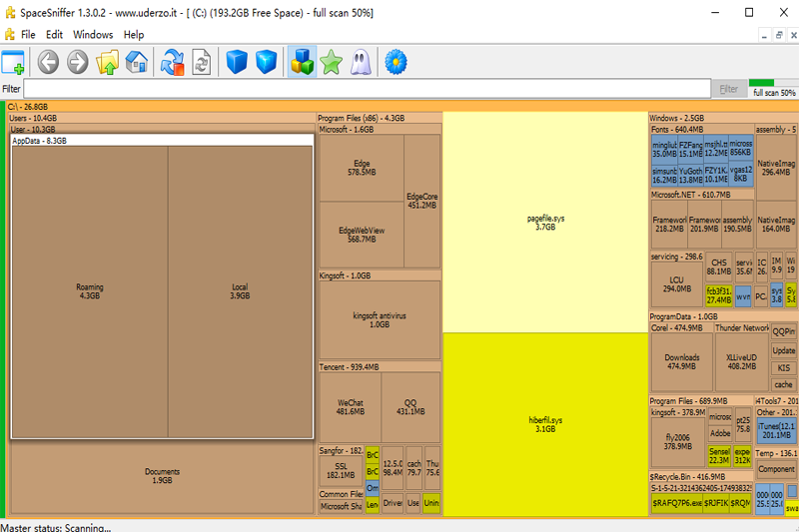Screen dimensions: 799x532
Task: Click the New View toolbar icon
Action: 13,62
